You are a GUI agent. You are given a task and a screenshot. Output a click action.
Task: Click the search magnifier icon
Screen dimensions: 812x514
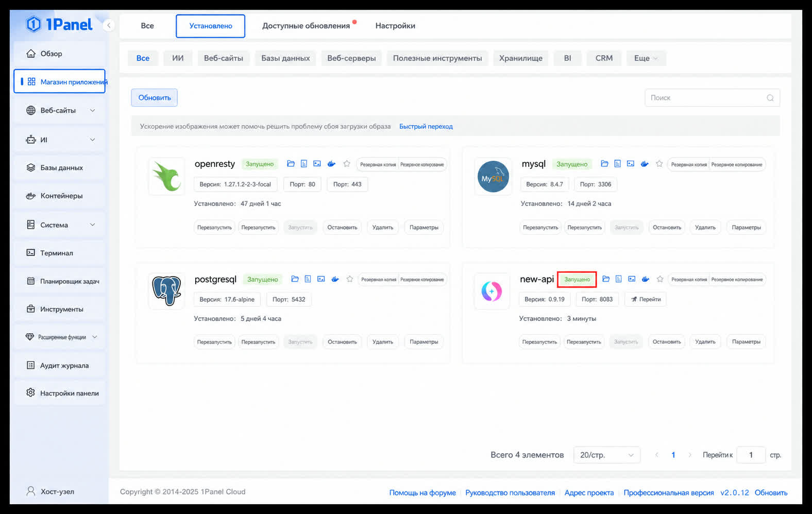pyautogui.click(x=770, y=98)
